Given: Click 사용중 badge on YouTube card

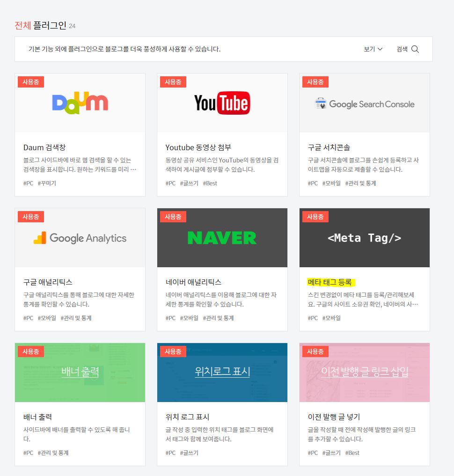Looking at the screenshot, I should [x=173, y=82].
